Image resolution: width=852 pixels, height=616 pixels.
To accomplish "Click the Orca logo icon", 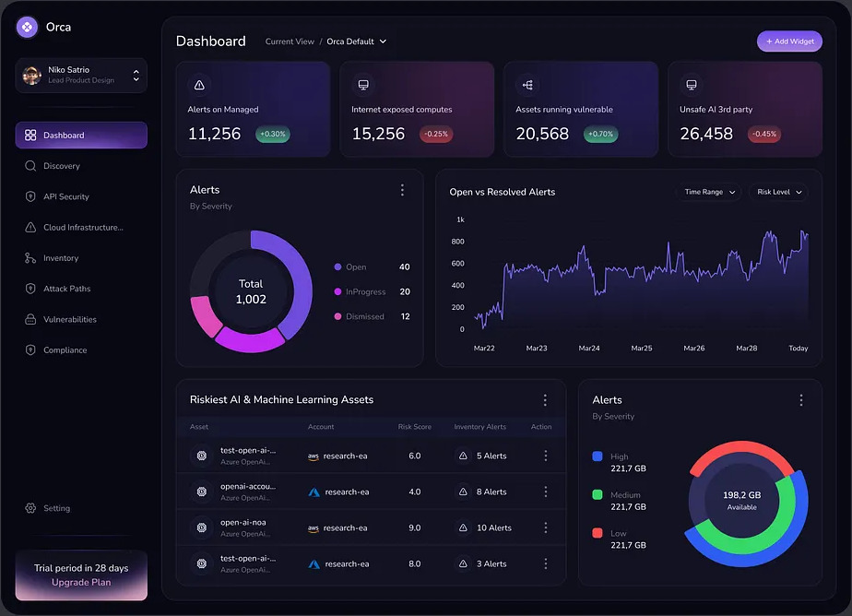I will click(x=28, y=28).
